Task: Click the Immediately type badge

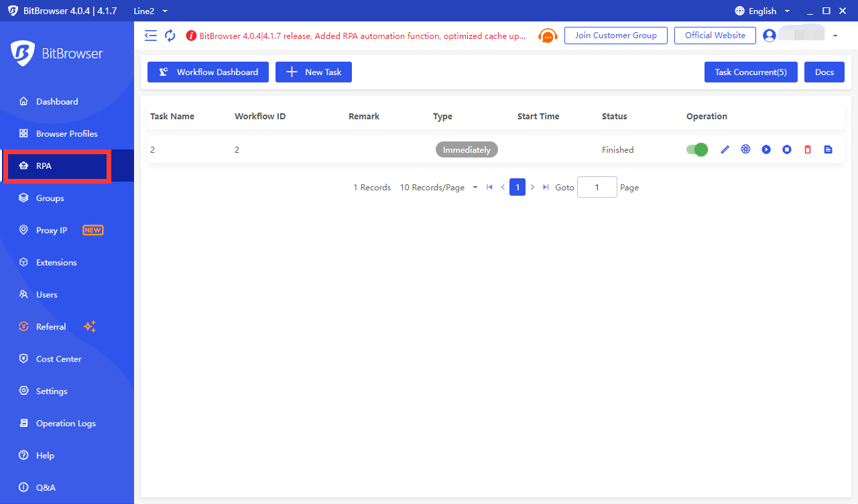Action: [x=467, y=149]
